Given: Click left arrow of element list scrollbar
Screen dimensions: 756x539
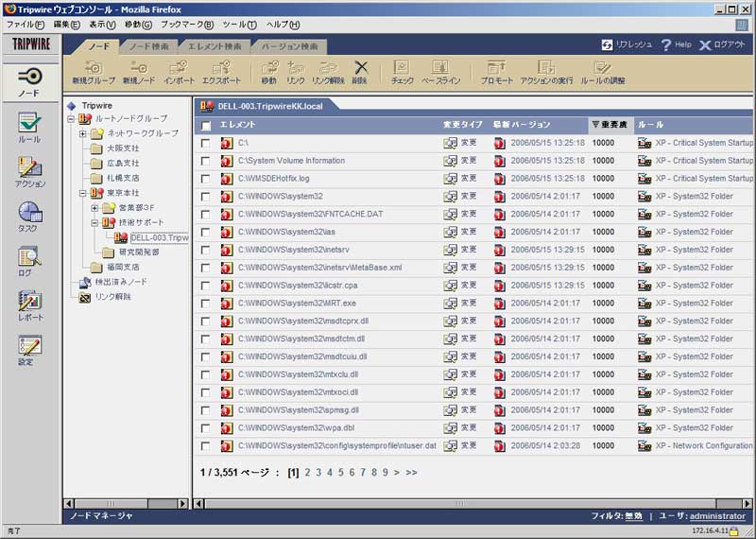Looking at the screenshot, I should 198,503.
